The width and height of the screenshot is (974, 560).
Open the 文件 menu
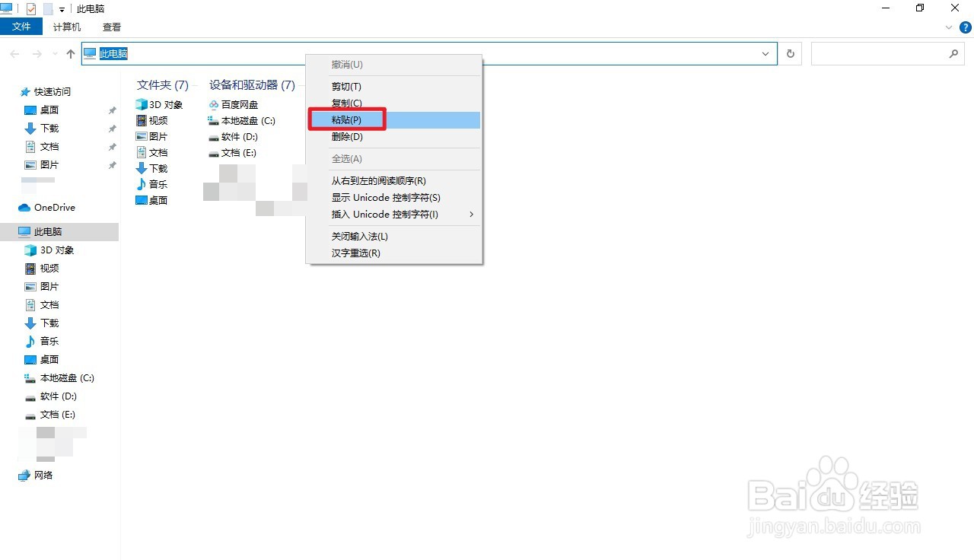[21, 25]
